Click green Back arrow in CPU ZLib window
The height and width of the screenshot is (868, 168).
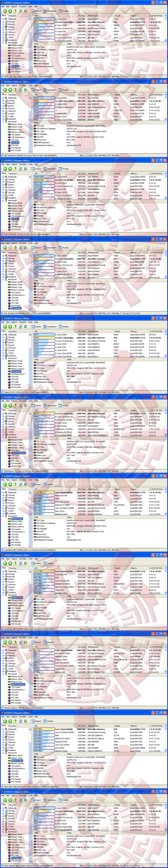(x=5, y=169)
